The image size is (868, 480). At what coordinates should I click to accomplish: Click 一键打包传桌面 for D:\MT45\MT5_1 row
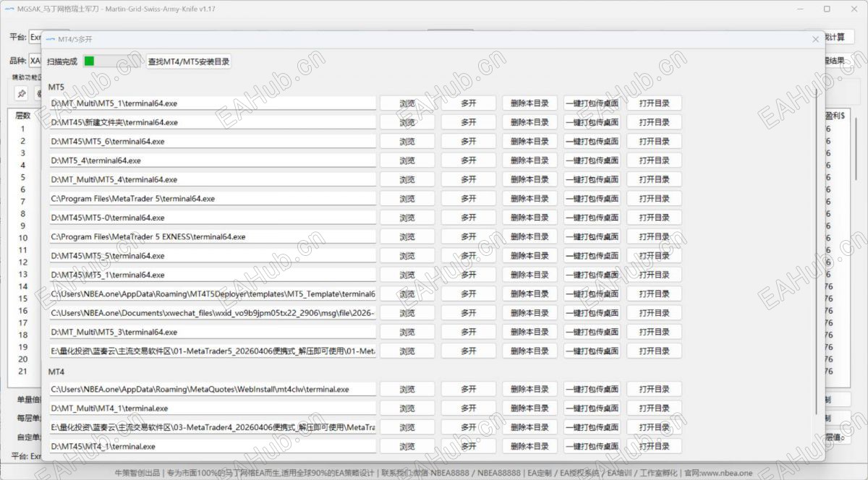592,275
